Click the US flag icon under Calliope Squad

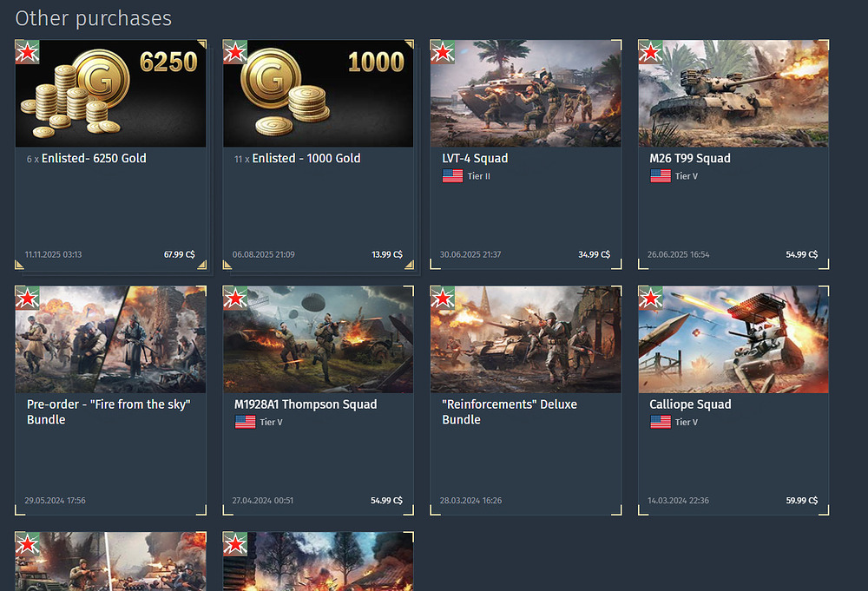point(661,423)
